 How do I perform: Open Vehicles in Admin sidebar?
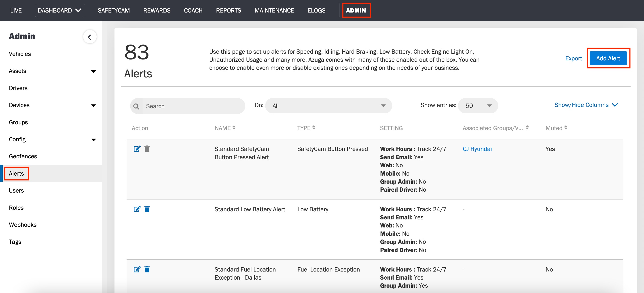click(20, 54)
